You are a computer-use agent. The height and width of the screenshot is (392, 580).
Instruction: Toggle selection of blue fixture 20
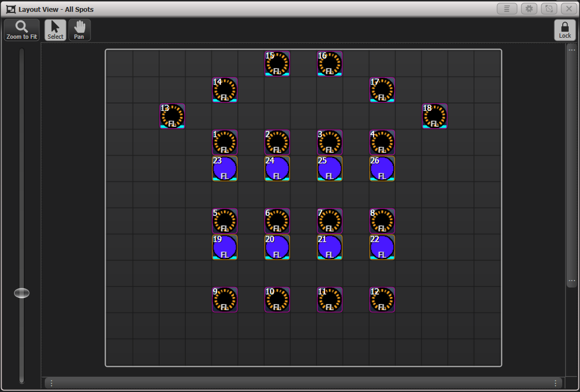coord(277,247)
